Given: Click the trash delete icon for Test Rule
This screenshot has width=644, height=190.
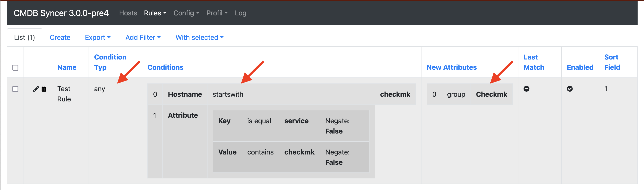Looking at the screenshot, I should point(44,89).
